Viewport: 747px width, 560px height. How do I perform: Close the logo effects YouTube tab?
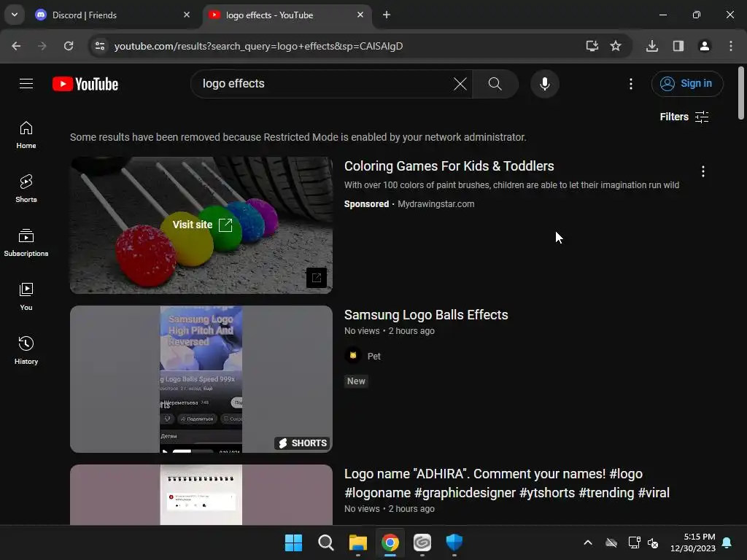(x=360, y=15)
